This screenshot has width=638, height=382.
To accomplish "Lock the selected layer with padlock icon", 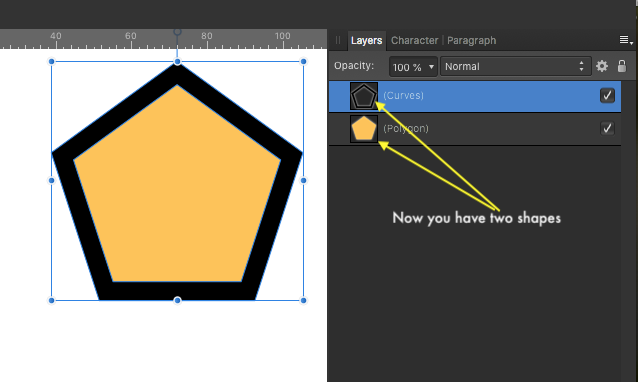I will (621, 66).
